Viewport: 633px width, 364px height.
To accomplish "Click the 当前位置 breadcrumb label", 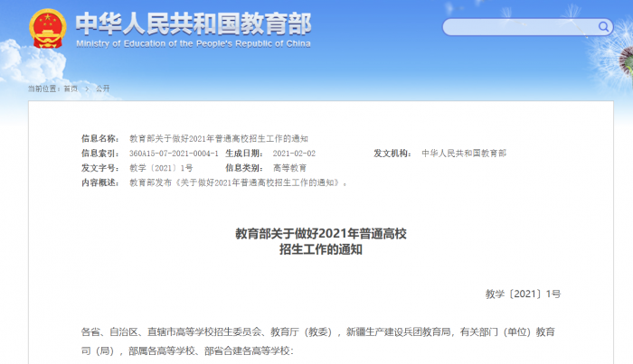I will point(43,89).
